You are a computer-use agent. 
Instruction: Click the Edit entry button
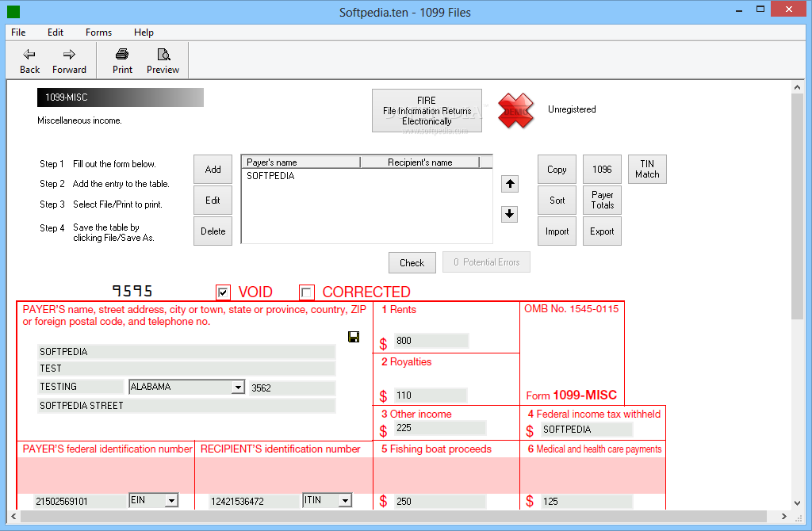[x=213, y=201]
